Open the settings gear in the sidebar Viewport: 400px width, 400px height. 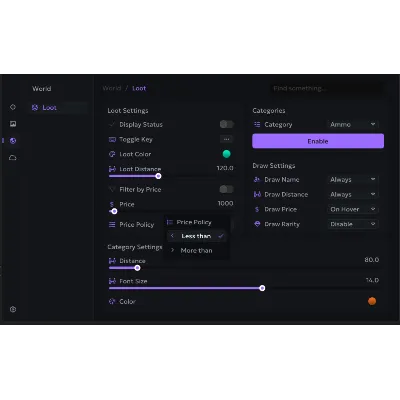[x=13, y=309]
